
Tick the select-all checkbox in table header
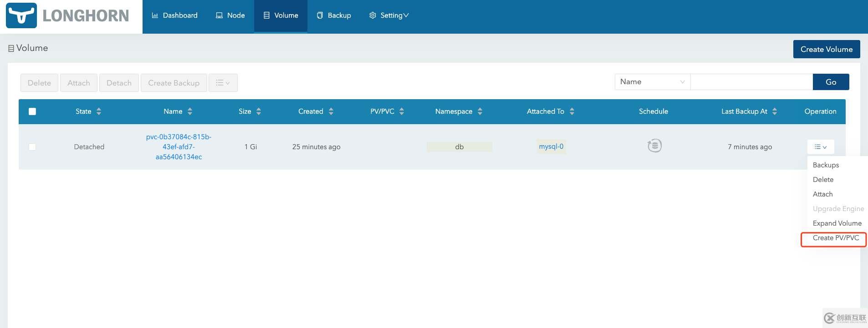point(32,111)
